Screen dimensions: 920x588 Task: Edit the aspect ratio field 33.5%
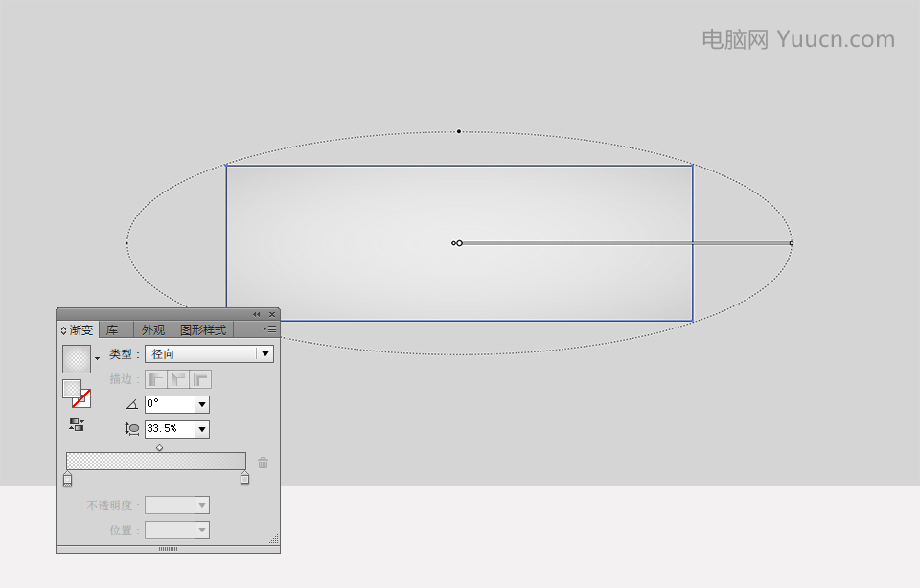pos(170,428)
